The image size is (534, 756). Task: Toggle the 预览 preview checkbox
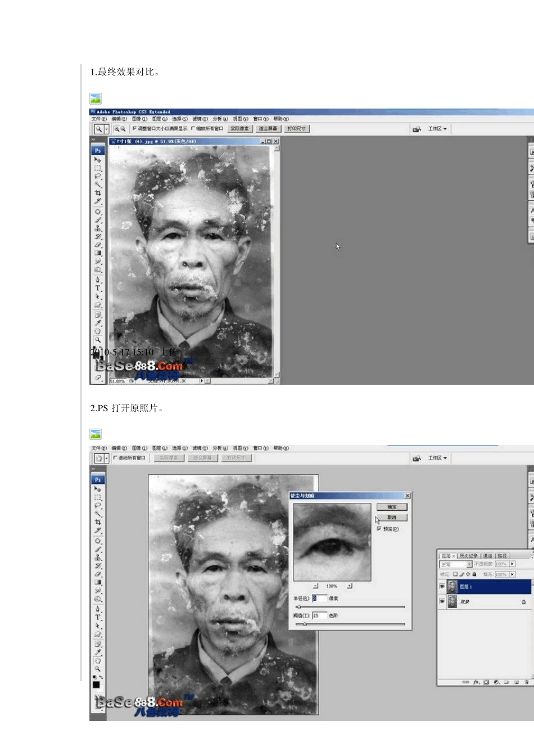379,529
